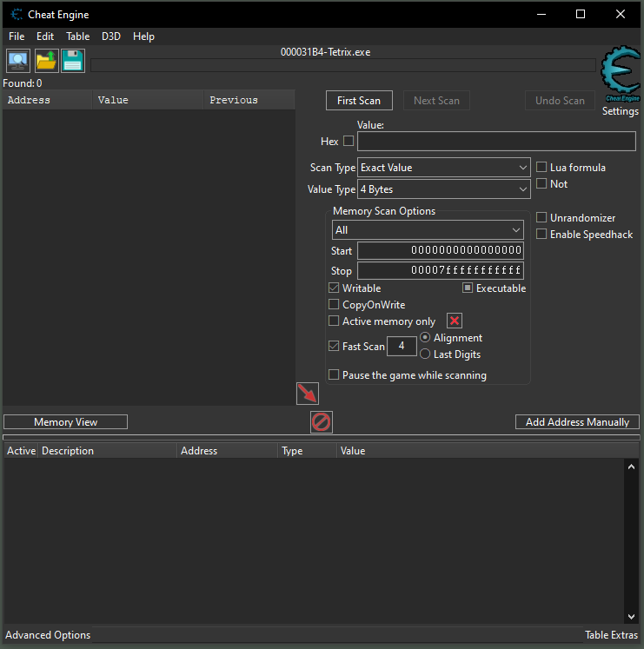Open the Help menu
This screenshot has height=649, width=644.
143,36
